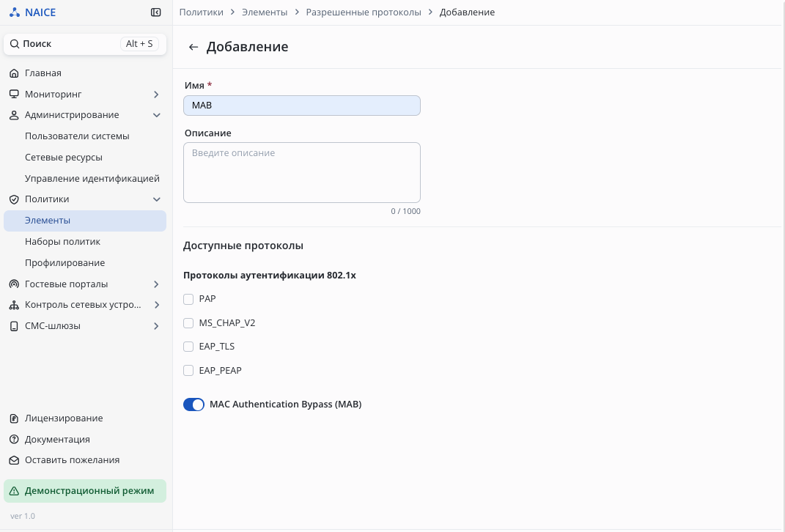The width and height of the screenshot is (785, 532).
Task: Click the back arrow next to Добавление
Action: (194, 48)
